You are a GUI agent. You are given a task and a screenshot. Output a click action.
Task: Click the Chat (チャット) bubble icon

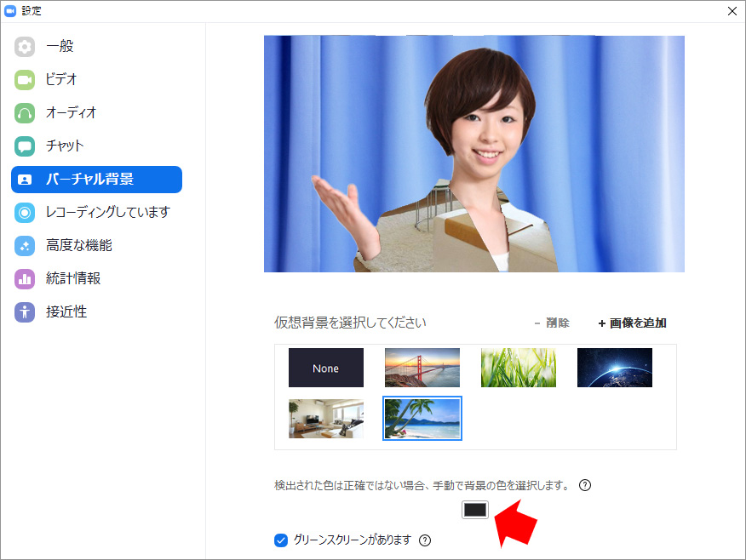pyautogui.click(x=25, y=146)
